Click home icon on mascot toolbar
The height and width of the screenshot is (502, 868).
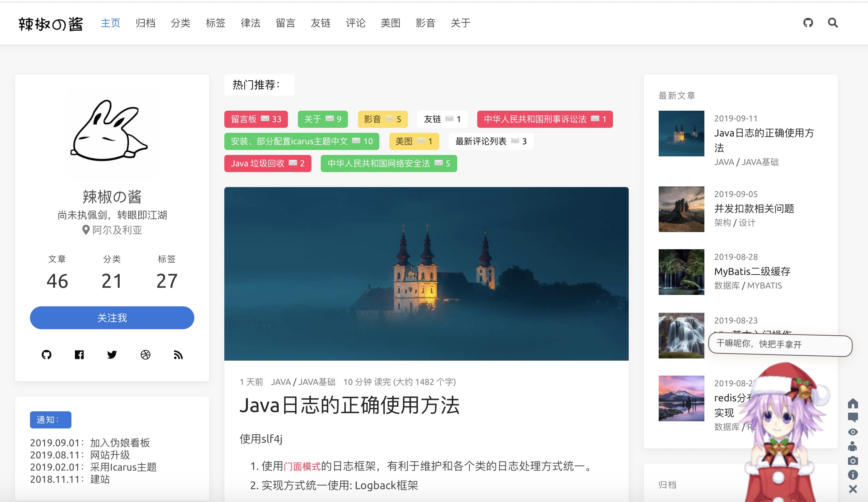point(853,403)
